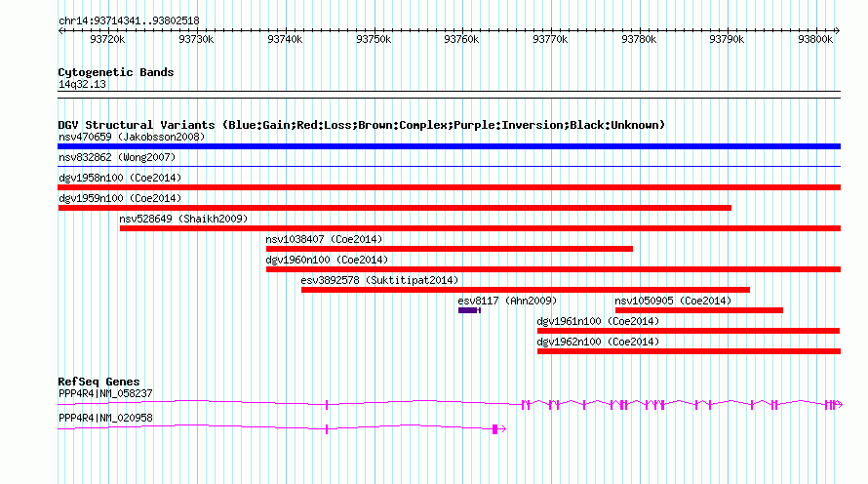This screenshot has width=868, height=484.
Task: Click the 93740k ruler position
Action: coord(285,39)
